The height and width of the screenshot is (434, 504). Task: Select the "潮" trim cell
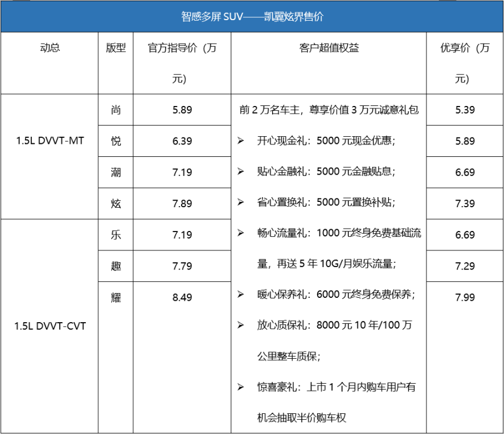(116, 172)
